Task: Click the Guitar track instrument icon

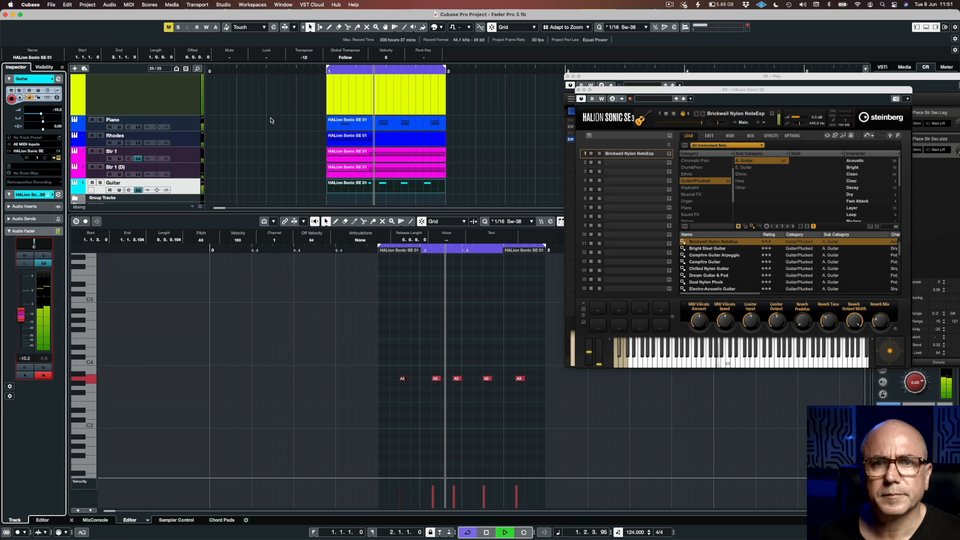Action: tap(75, 182)
